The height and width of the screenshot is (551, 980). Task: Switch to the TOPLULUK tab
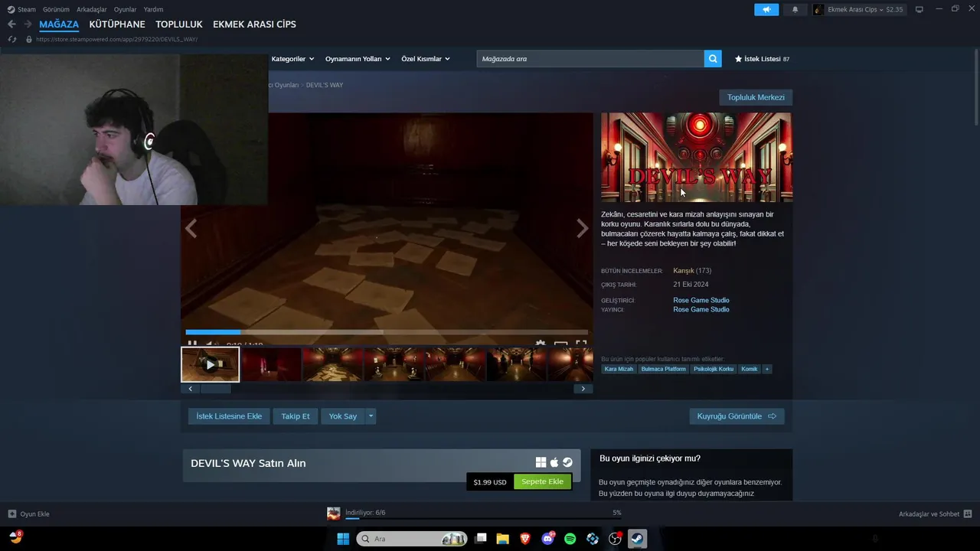[179, 24]
